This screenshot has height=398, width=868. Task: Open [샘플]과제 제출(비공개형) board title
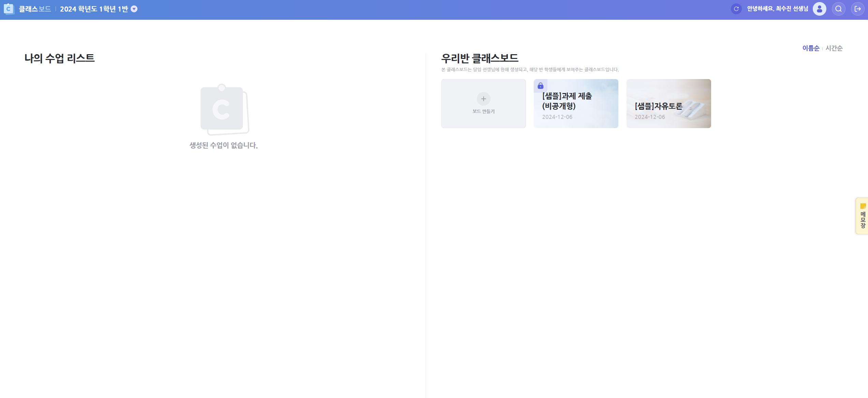click(567, 101)
